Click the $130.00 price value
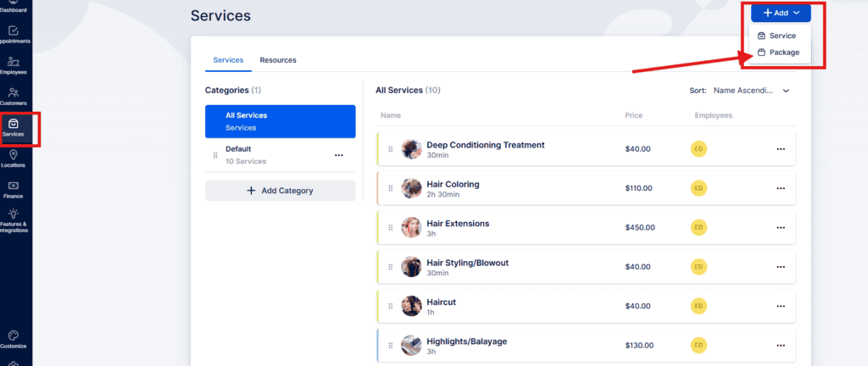This screenshot has height=366, width=868. (639, 346)
